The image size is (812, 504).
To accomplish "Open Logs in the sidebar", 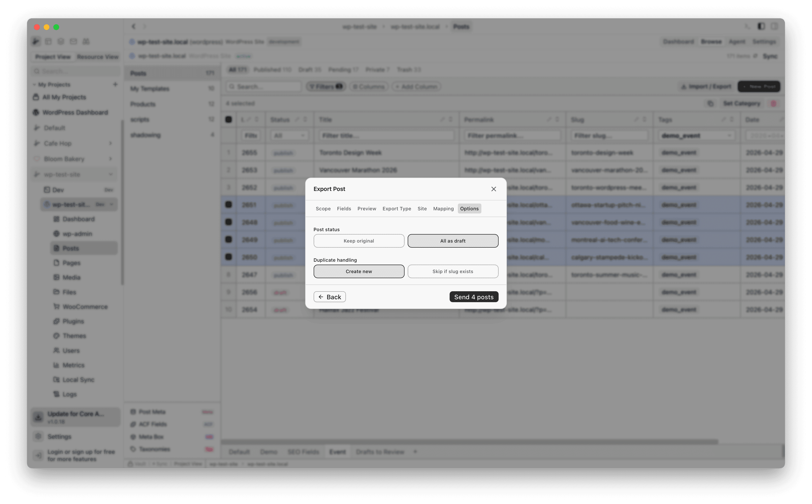I will point(69,394).
